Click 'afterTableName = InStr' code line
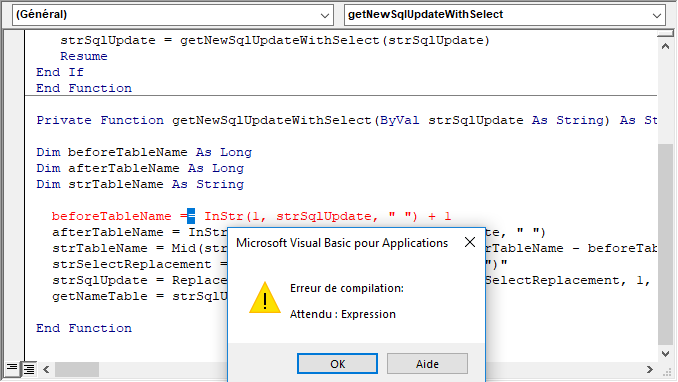Screen dimensions: 678x382 139,232
